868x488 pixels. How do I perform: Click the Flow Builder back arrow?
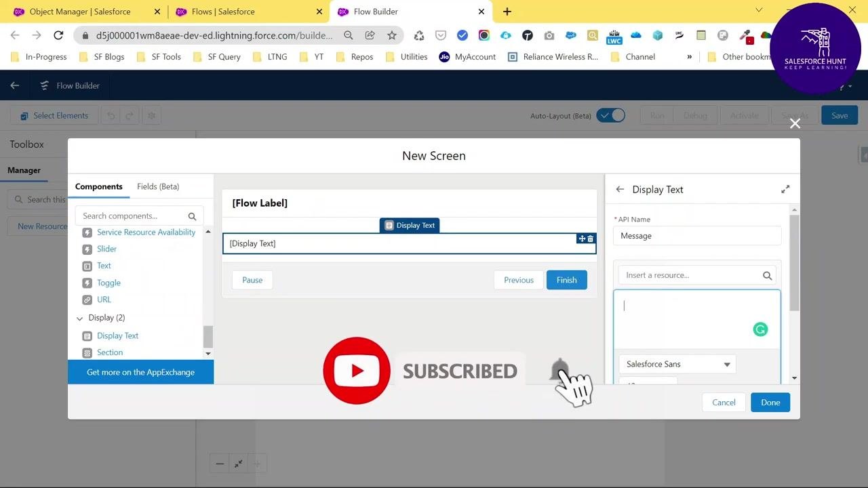point(15,85)
